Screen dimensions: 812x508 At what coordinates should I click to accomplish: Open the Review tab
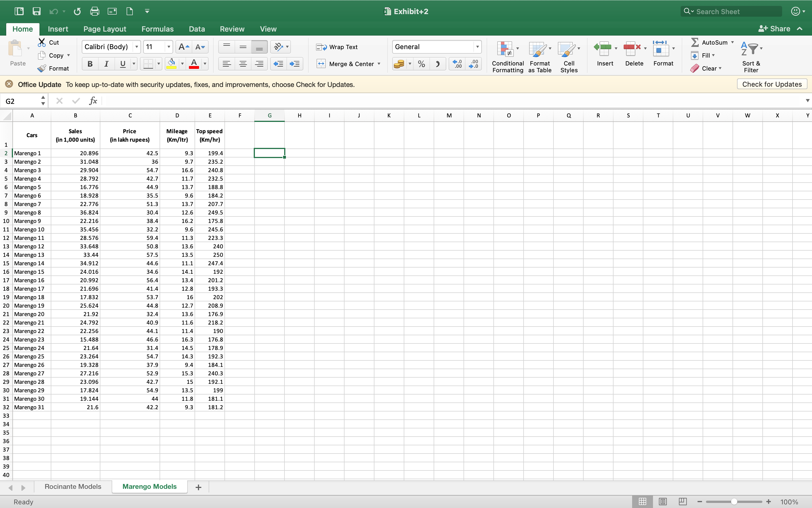(232, 29)
